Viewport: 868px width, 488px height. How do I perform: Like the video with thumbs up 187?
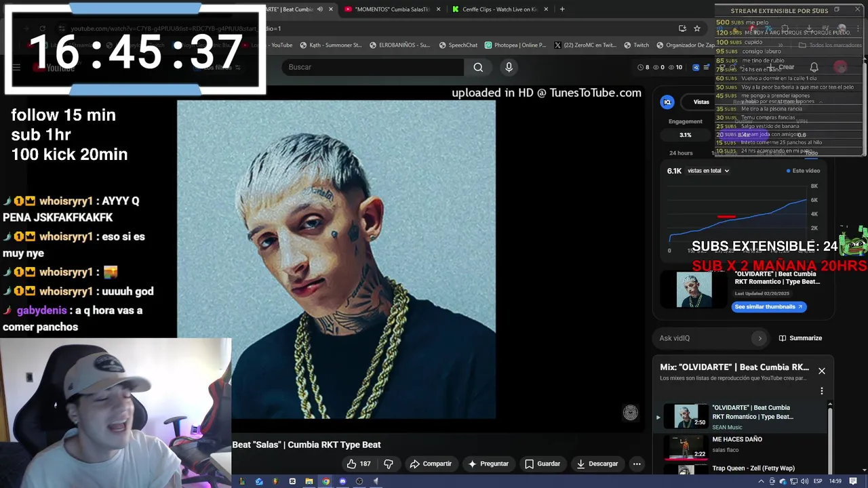pos(359,464)
